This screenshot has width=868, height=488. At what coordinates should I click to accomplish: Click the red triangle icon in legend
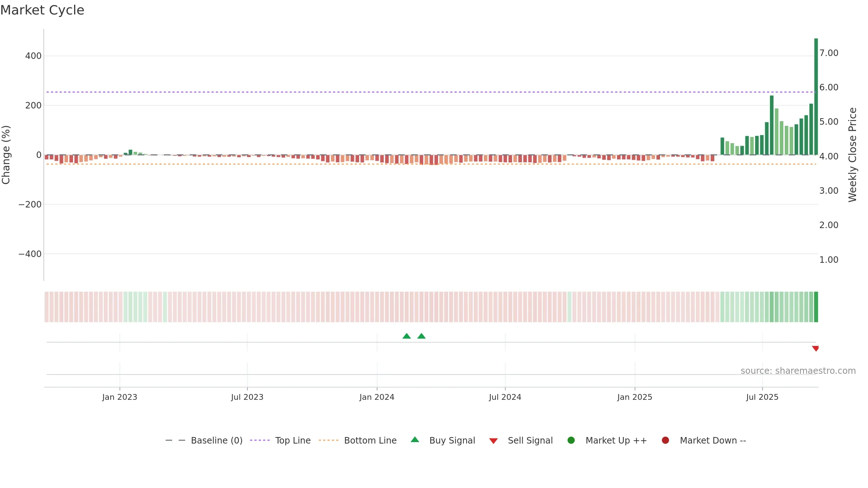(x=493, y=441)
